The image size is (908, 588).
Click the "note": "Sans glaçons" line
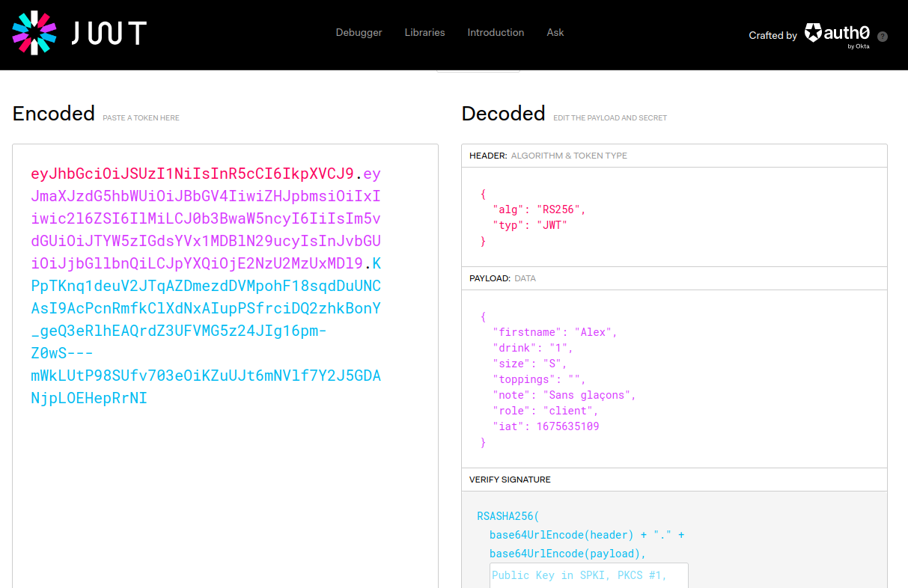click(x=564, y=395)
